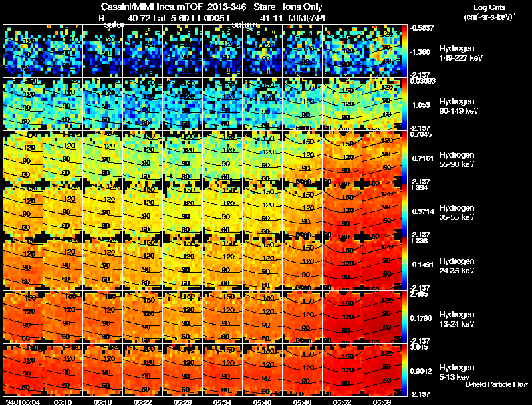Click the '05:40' time axis label
The height and width of the screenshot is (405, 532).
(x=262, y=402)
